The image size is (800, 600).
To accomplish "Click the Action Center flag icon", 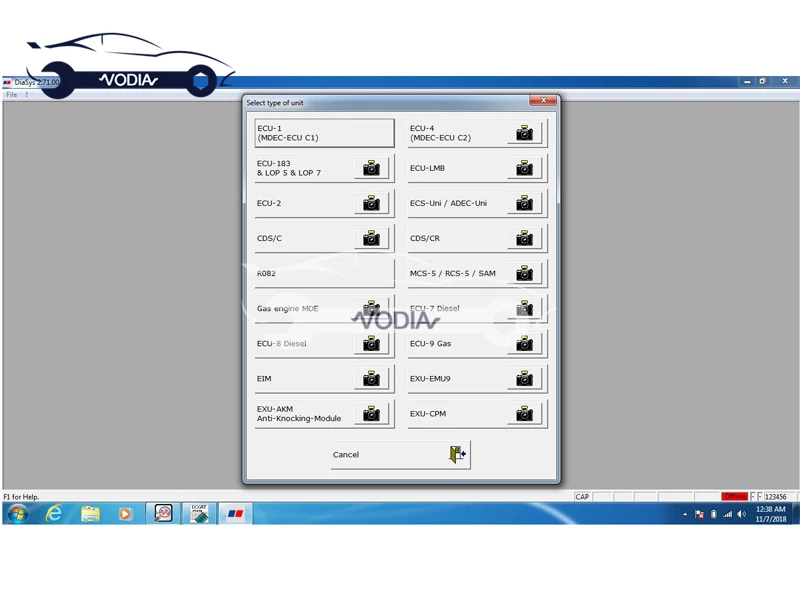I will click(699, 514).
